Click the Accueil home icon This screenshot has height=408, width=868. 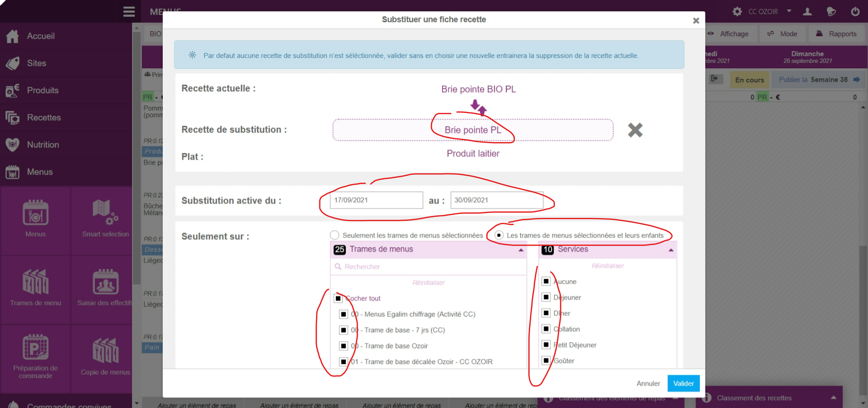[x=12, y=36]
